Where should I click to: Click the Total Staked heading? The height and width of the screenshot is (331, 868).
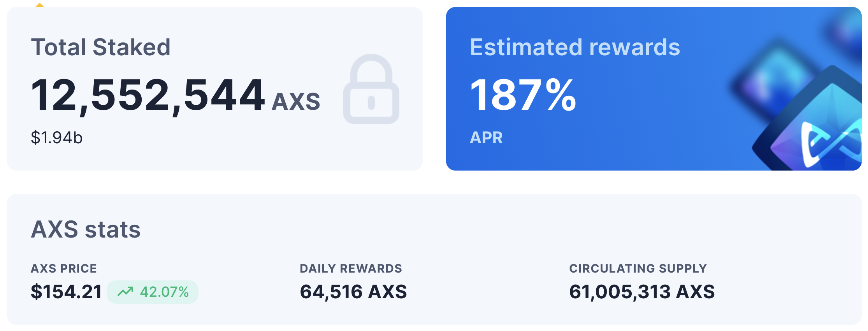(101, 47)
